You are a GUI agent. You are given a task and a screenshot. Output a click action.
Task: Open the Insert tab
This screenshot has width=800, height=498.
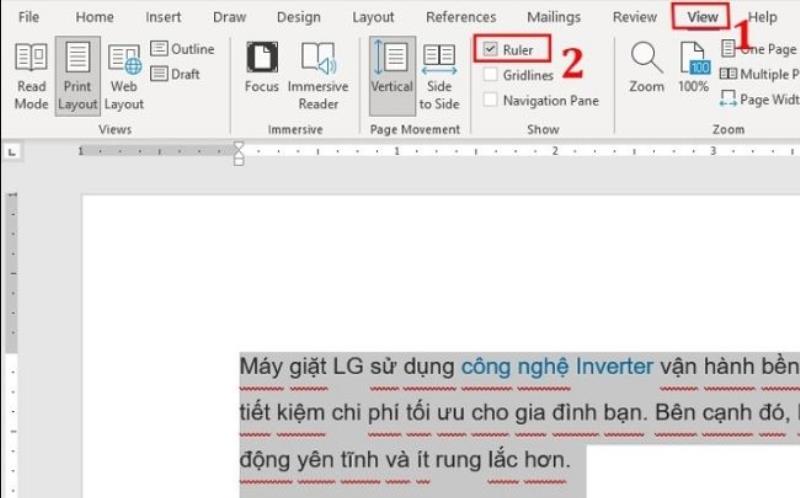(163, 17)
